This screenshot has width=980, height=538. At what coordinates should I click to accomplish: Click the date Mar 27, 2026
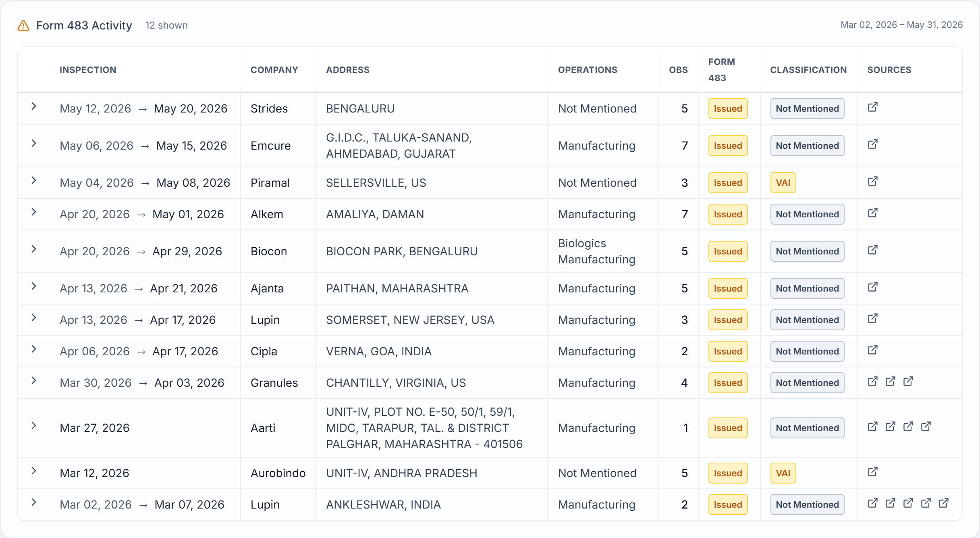pos(95,428)
